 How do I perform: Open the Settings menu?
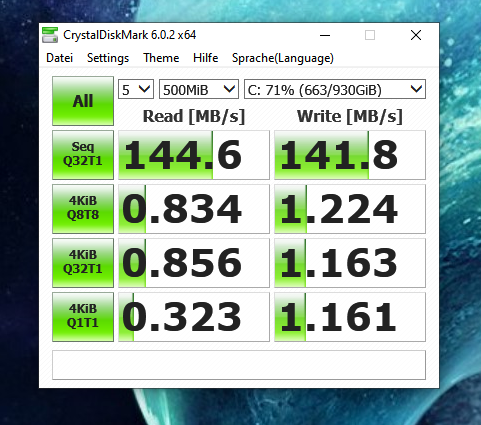[x=108, y=58]
